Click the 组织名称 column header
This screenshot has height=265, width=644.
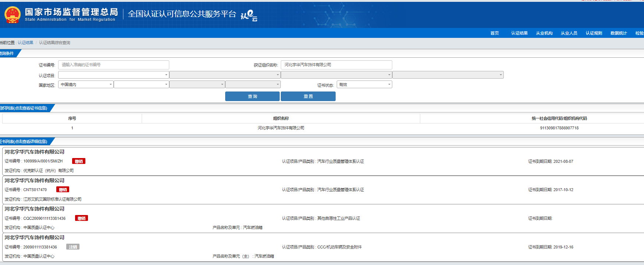click(281, 118)
